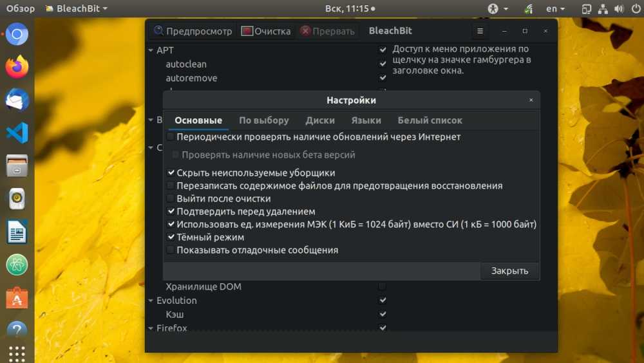Open LibreOffice Writer from the dock
The height and width of the screenshot is (363, 644).
click(x=17, y=232)
